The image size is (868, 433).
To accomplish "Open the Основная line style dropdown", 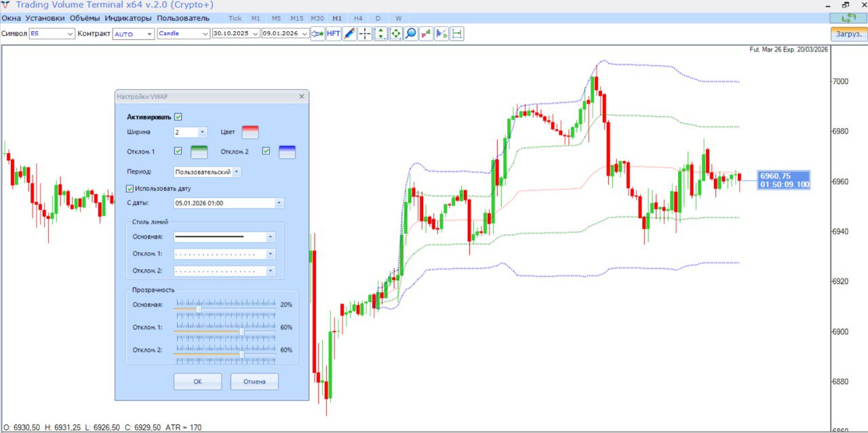I will [x=270, y=237].
